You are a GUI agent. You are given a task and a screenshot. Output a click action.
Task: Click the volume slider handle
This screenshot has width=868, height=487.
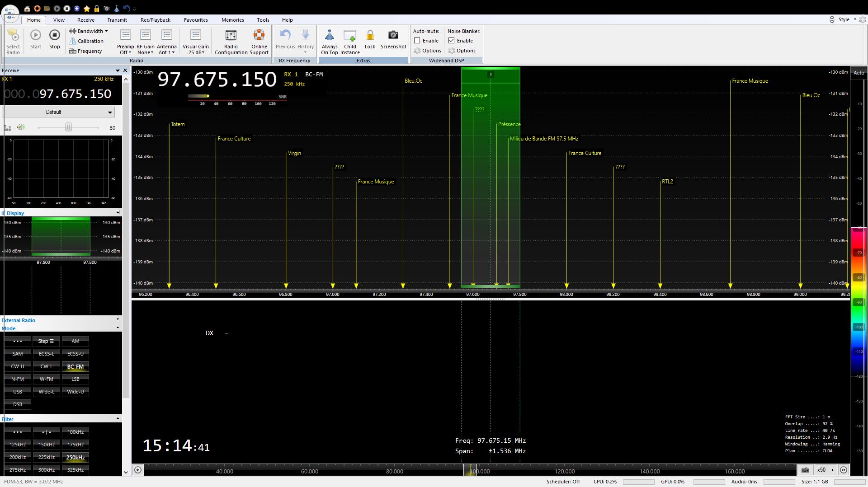pos(68,127)
